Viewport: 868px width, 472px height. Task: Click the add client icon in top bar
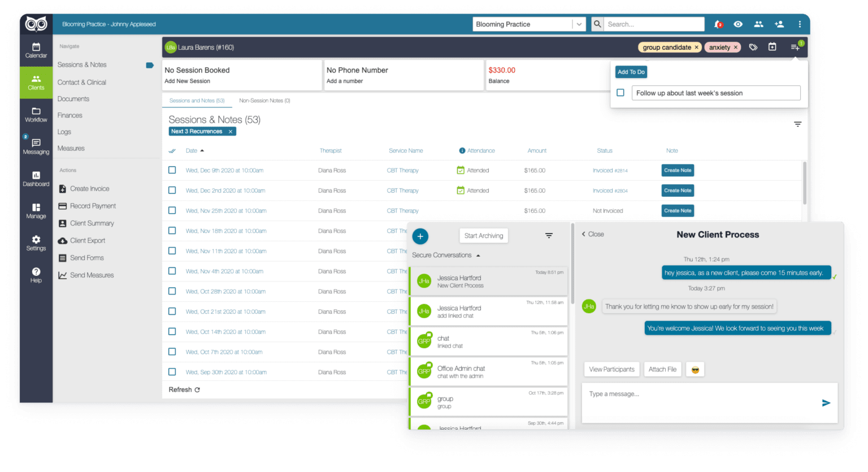[x=779, y=24]
